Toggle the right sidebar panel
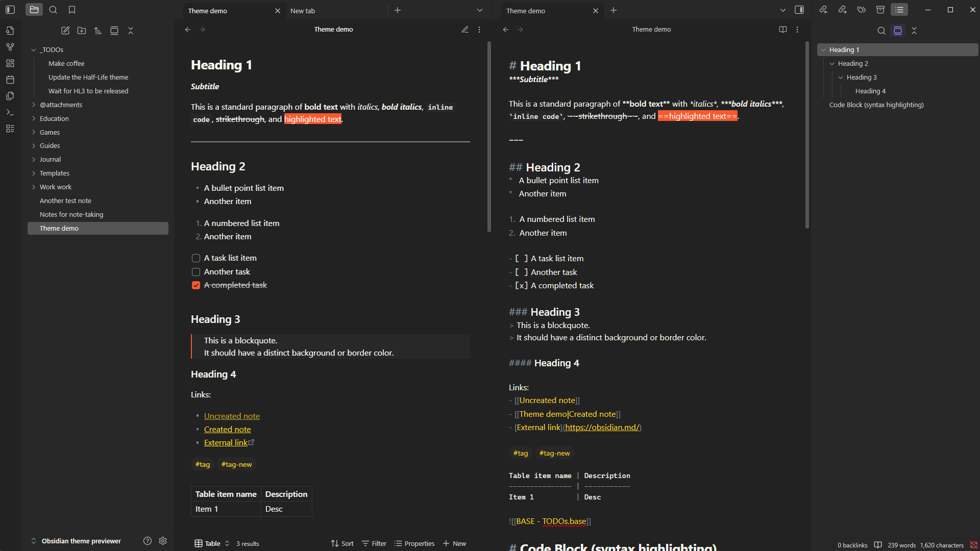 (x=799, y=10)
